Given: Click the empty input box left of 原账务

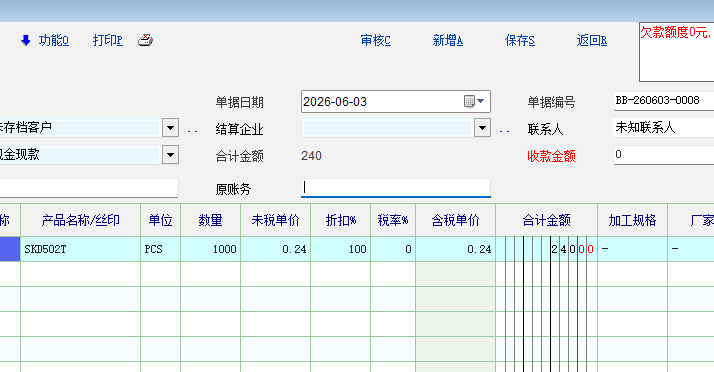Looking at the screenshot, I should [x=89, y=188].
